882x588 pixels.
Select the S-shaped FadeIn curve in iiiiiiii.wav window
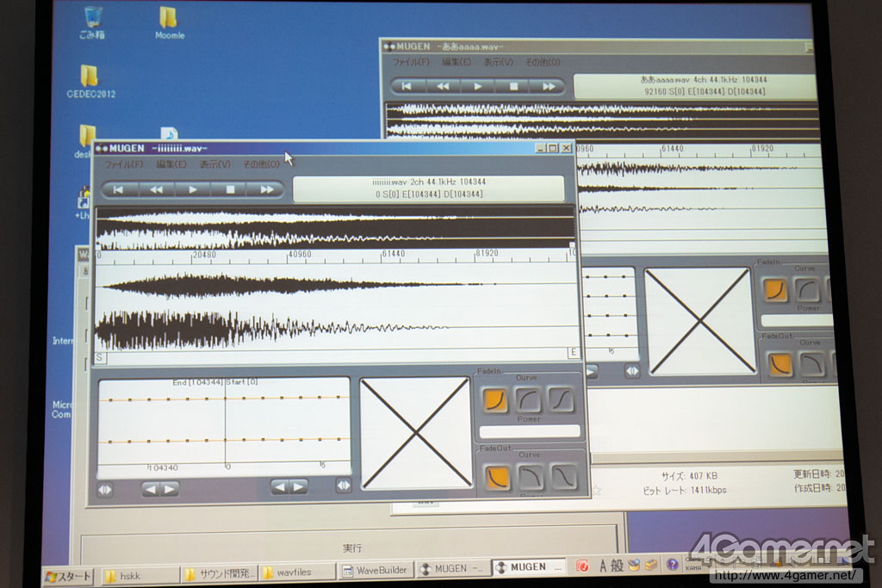[562, 399]
